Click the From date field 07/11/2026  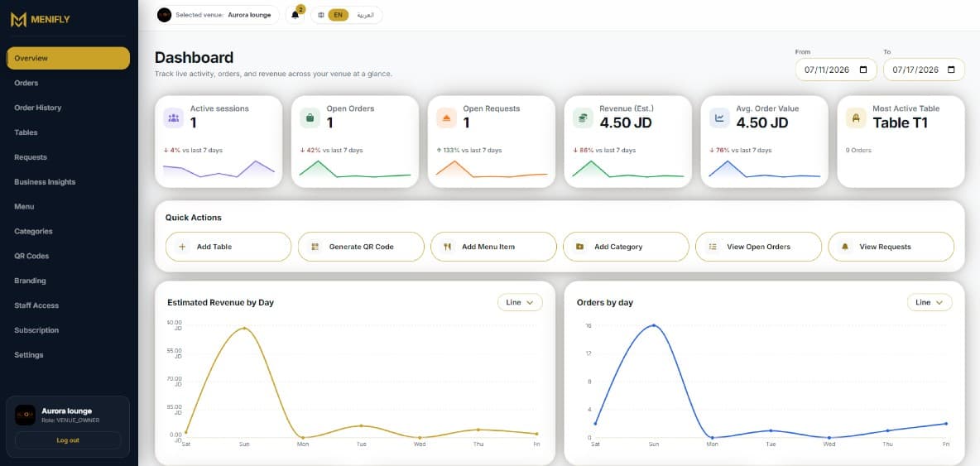[x=836, y=70]
